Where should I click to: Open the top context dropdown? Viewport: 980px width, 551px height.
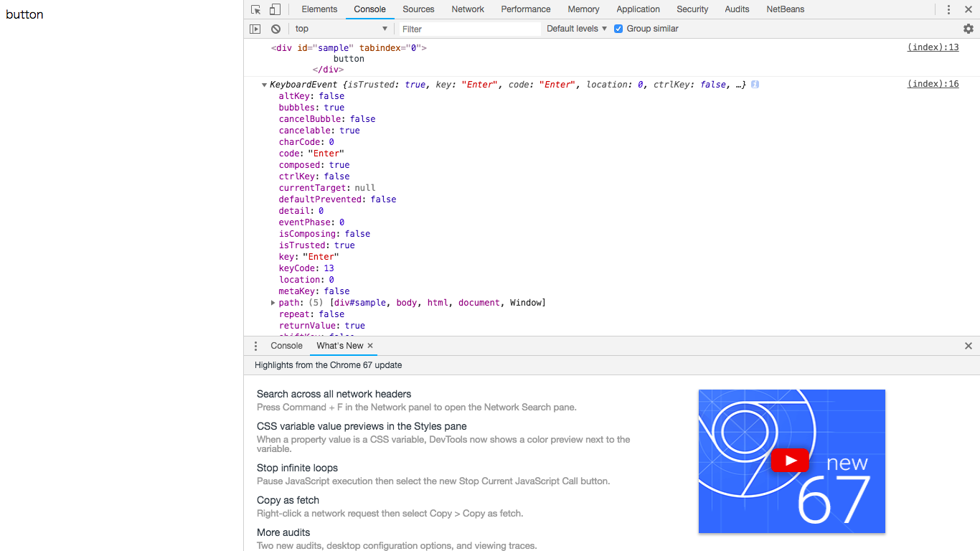[x=341, y=29]
